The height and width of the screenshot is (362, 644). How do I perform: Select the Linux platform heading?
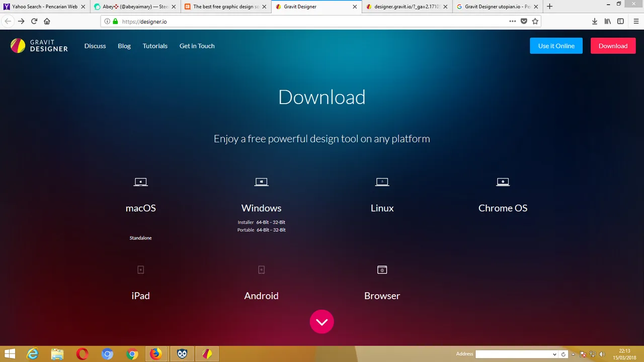(x=382, y=208)
